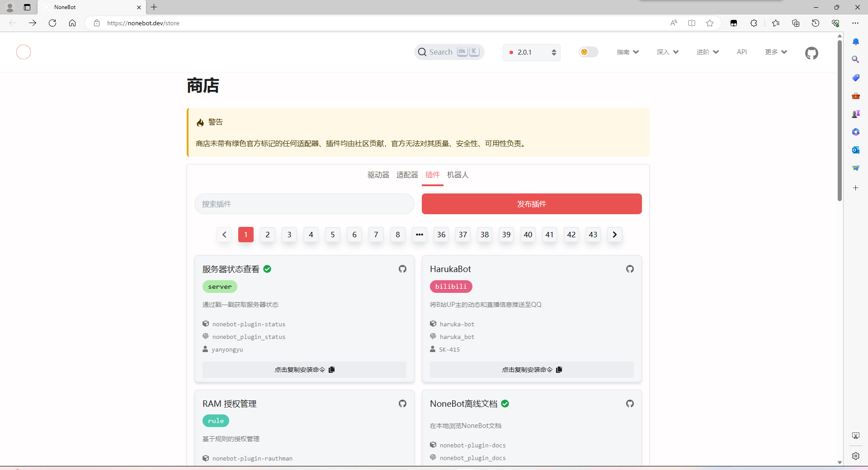Image resolution: width=868 pixels, height=470 pixels.
Task: Switch to the 驱动器 tab
Action: click(378, 175)
